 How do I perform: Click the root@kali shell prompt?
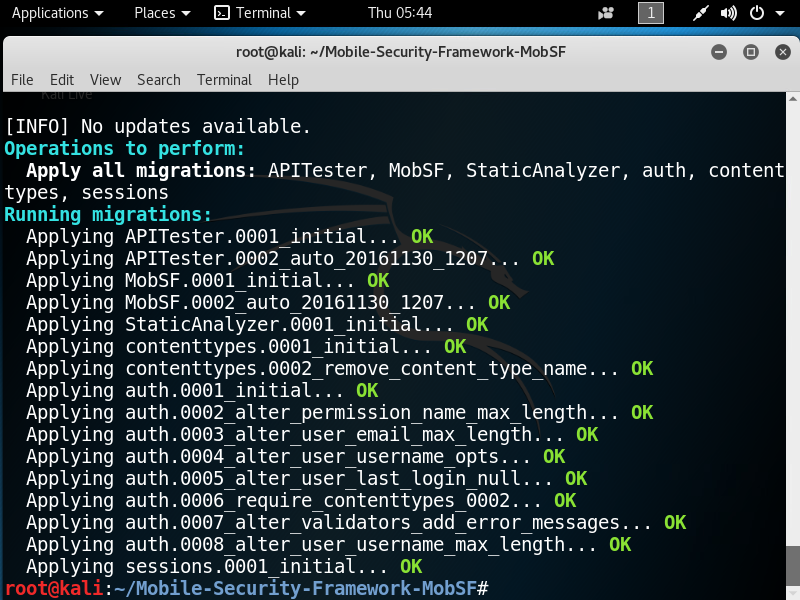pyautogui.click(x=246, y=588)
